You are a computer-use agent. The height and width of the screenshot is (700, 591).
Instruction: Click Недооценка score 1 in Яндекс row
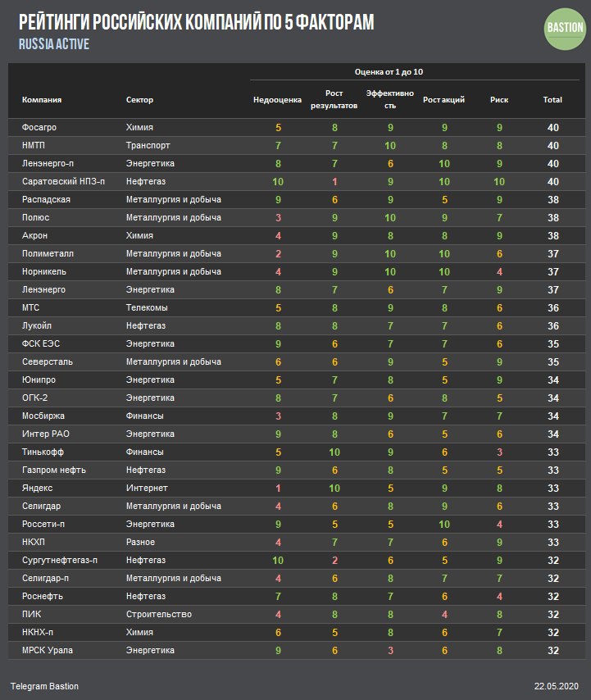point(278,489)
